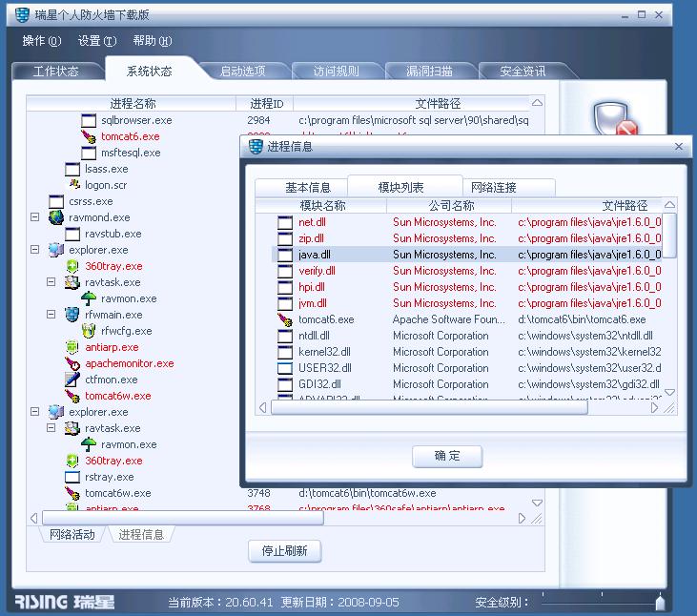Screen dimensions: 697x616
Task: Sort by 公司名称 column header
Action: 451,205
